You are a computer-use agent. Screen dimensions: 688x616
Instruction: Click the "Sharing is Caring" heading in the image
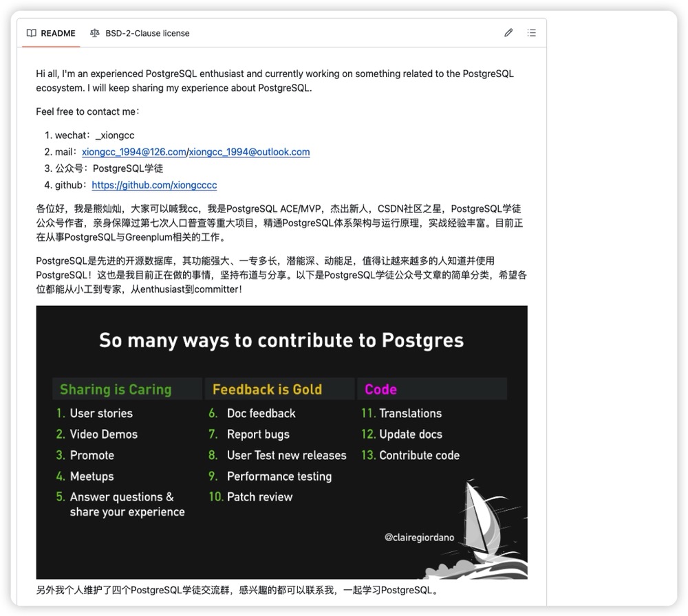(116, 389)
